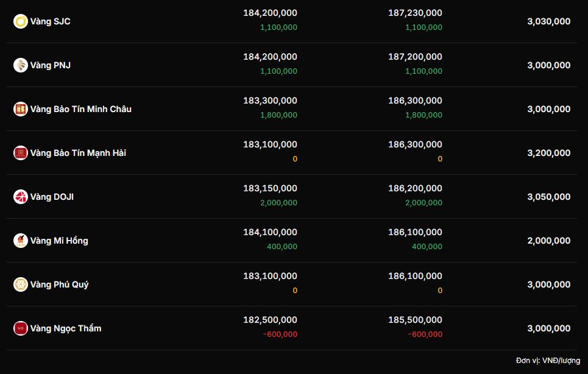Click the Vàng PNJ brand logo icon
The width and height of the screenshot is (588, 374).
click(21, 65)
